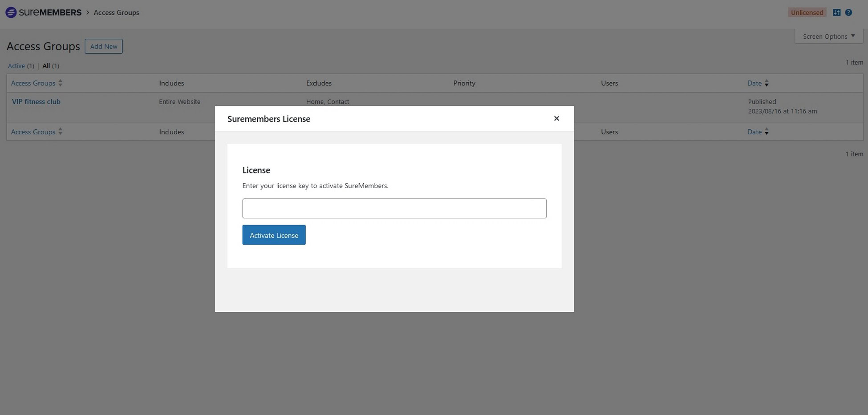This screenshot has width=868, height=415.
Task: Sort by Date in top header
Action: click(x=754, y=83)
